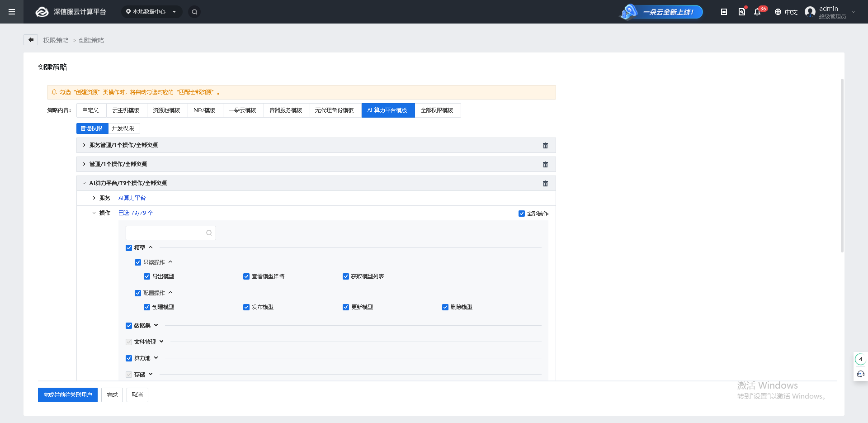Select the NFV模板 tab

pyautogui.click(x=205, y=110)
